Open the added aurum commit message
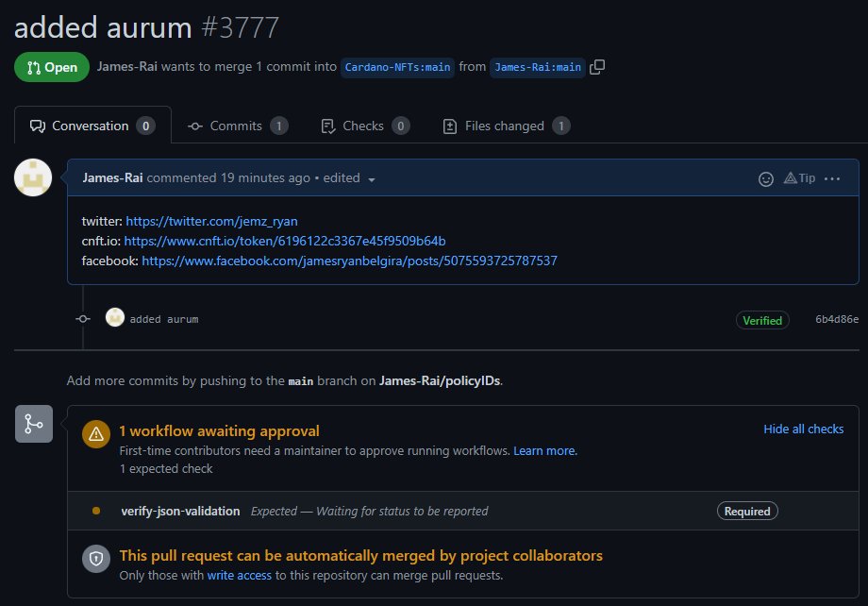This screenshot has width=868, height=606. (164, 319)
